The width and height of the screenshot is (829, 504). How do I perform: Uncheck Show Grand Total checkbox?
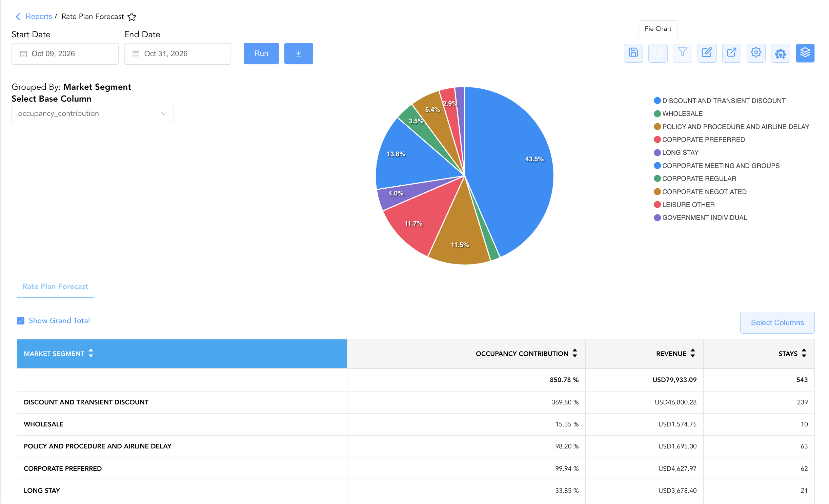coord(21,320)
